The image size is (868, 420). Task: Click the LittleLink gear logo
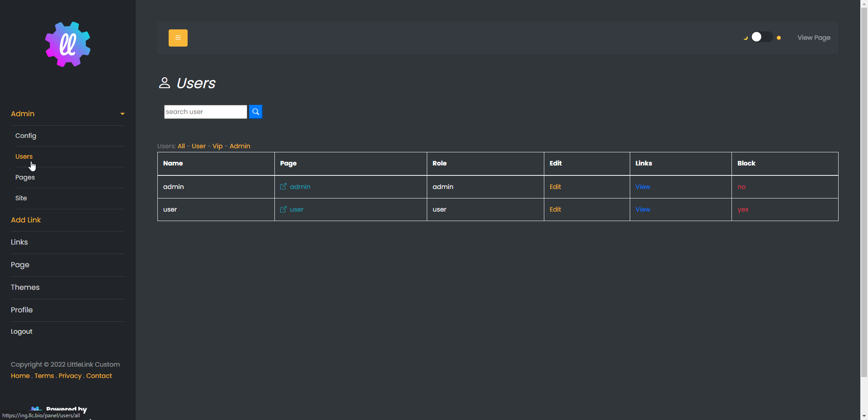[x=68, y=44]
